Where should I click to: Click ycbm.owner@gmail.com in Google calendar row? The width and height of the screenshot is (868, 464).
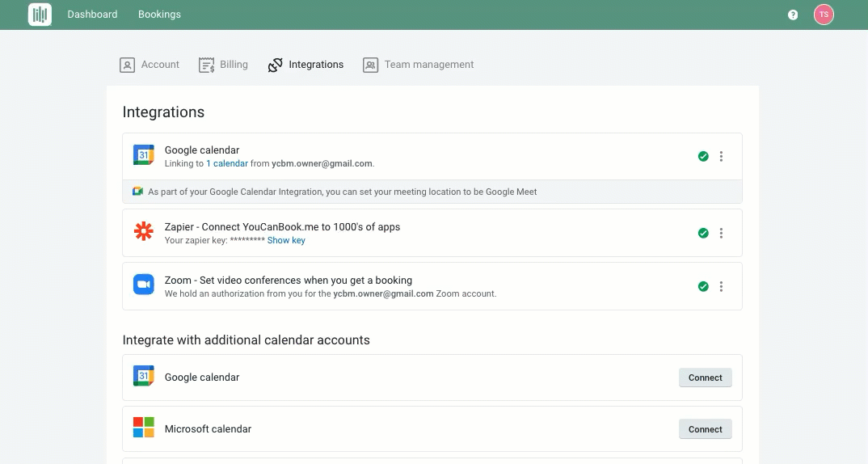tap(322, 163)
